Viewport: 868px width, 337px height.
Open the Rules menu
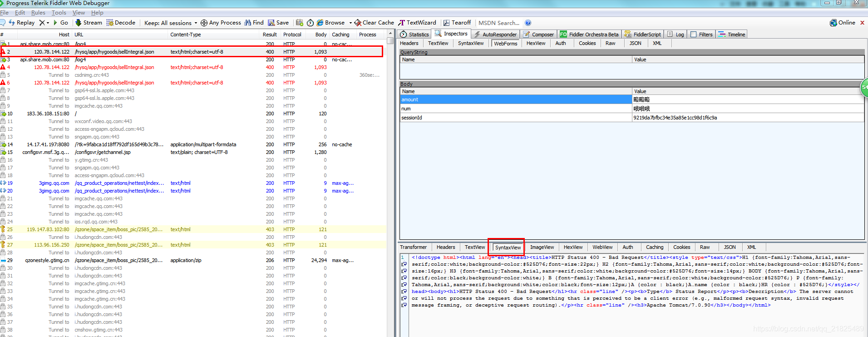(38, 13)
